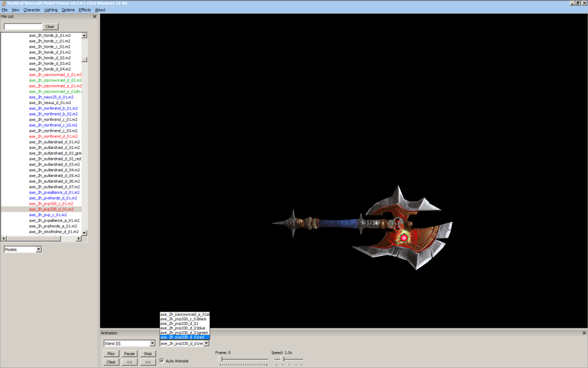The height and width of the screenshot is (368, 588).
Task: Click file list vertical scrollbar down arrow
Action: point(84,233)
